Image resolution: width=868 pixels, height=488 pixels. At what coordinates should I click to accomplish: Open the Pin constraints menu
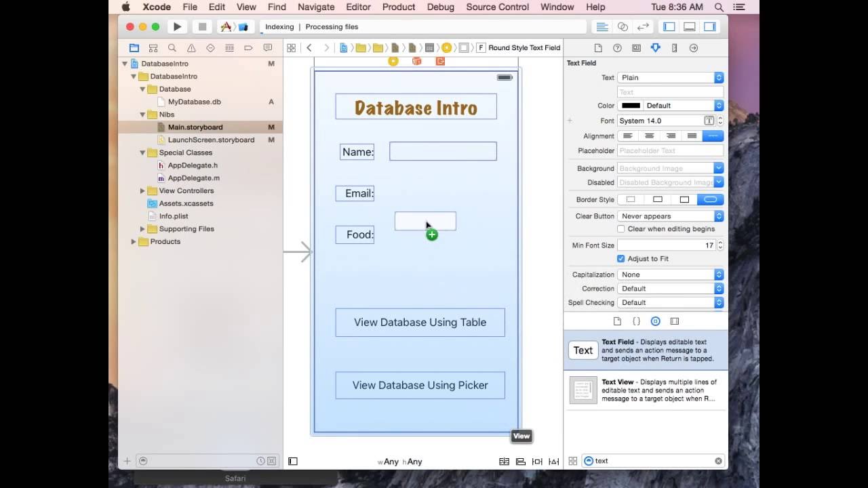537,462
